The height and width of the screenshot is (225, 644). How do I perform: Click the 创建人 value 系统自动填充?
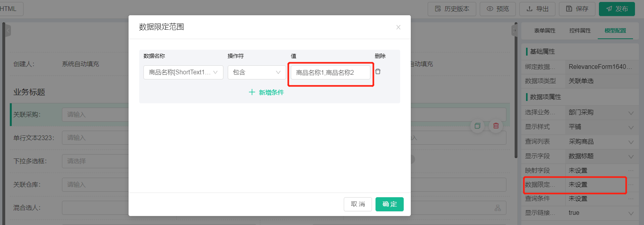tap(80, 64)
